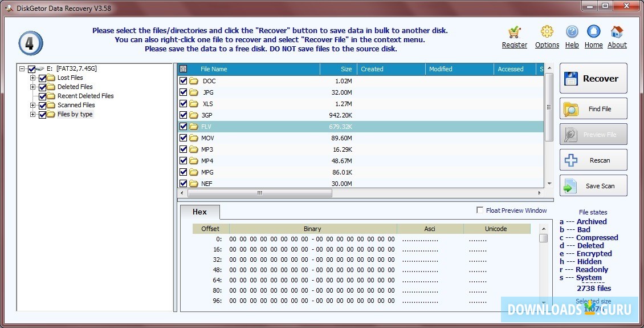Click the file list vertical scrollbar thumb
644x328 pixels.
[x=549, y=107]
